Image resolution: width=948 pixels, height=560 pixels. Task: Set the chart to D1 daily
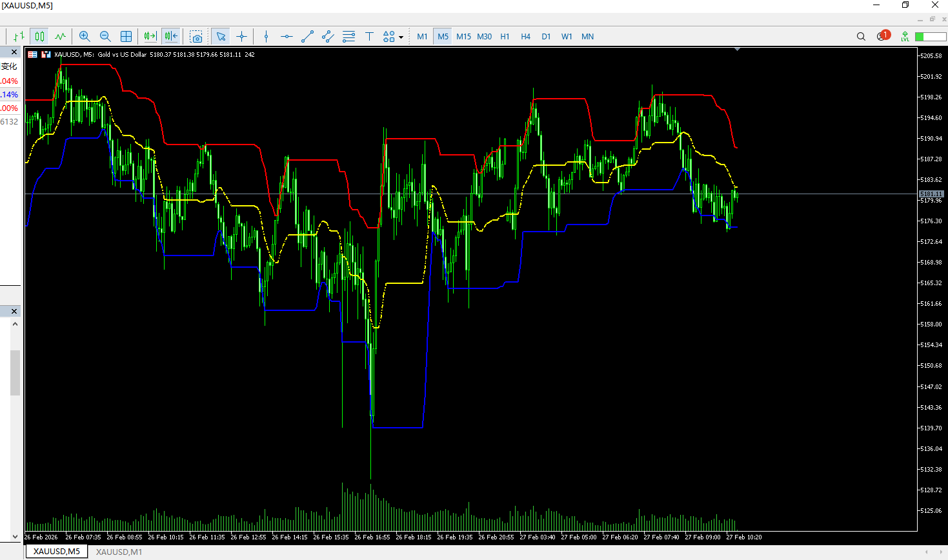(x=546, y=37)
